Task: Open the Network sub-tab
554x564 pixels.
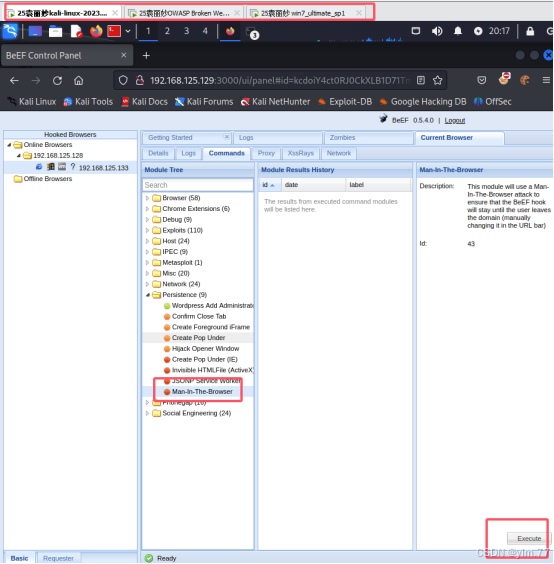Action: click(x=339, y=154)
